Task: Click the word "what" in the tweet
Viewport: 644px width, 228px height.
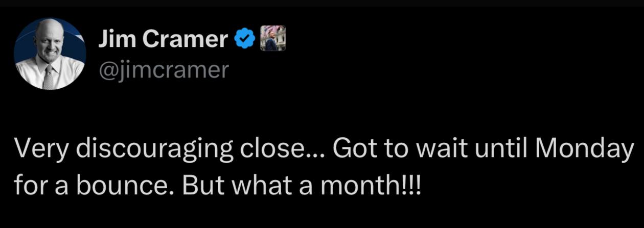Action: coord(261,186)
